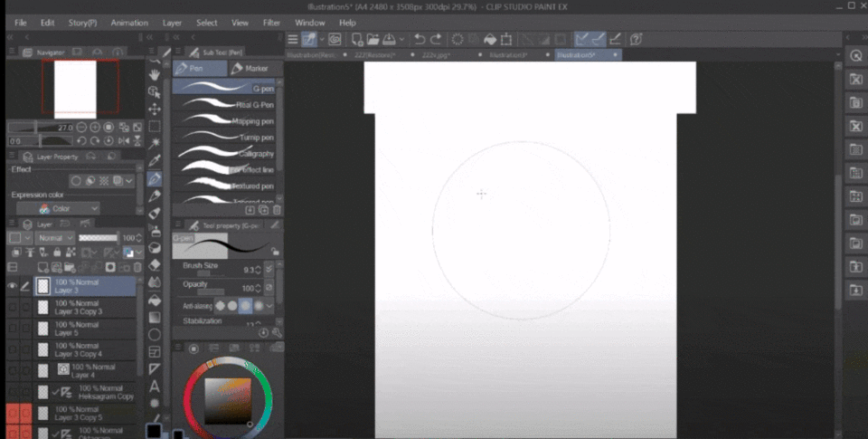Select the rectangle Selection tool
The height and width of the screenshot is (439, 868).
pos(155,127)
